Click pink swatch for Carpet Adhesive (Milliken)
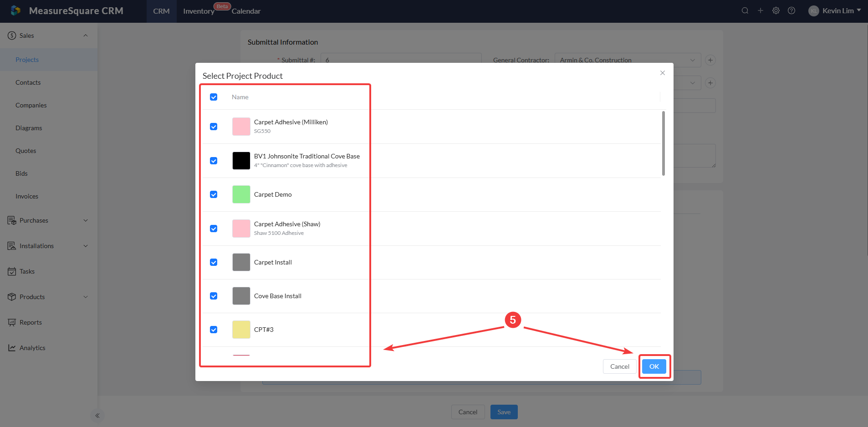The image size is (868, 427). tap(241, 127)
